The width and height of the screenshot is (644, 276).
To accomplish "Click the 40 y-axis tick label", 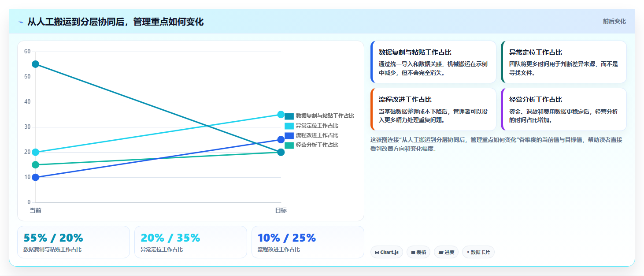I will point(27,102).
